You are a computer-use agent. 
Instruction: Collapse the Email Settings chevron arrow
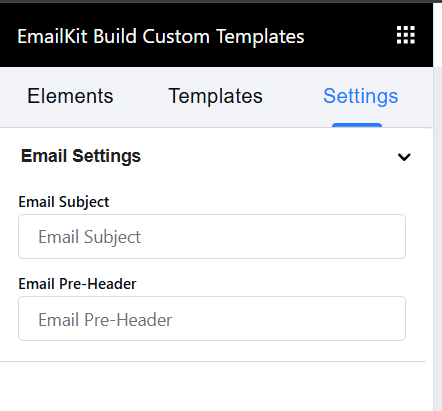[404, 157]
